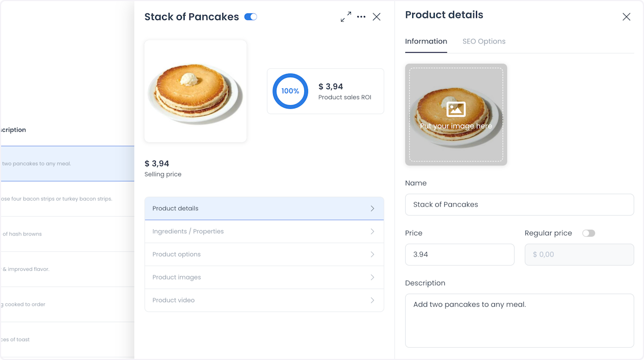644x360 pixels.
Task: Click the Price field showing 3.94
Action: coord(459,254)
